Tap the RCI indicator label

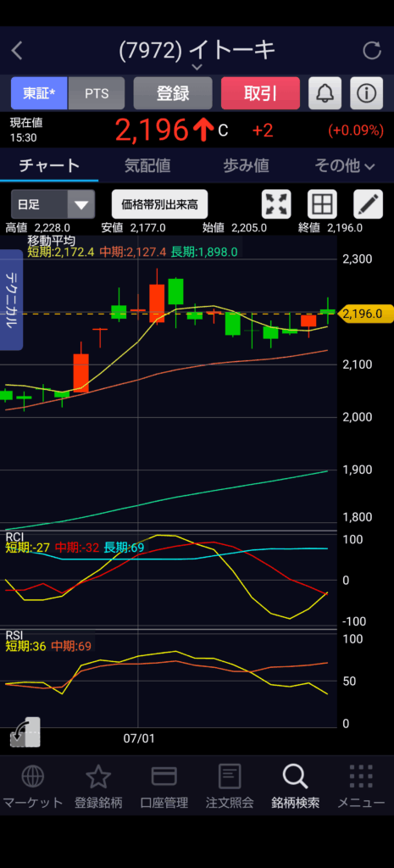coord(14,537)
